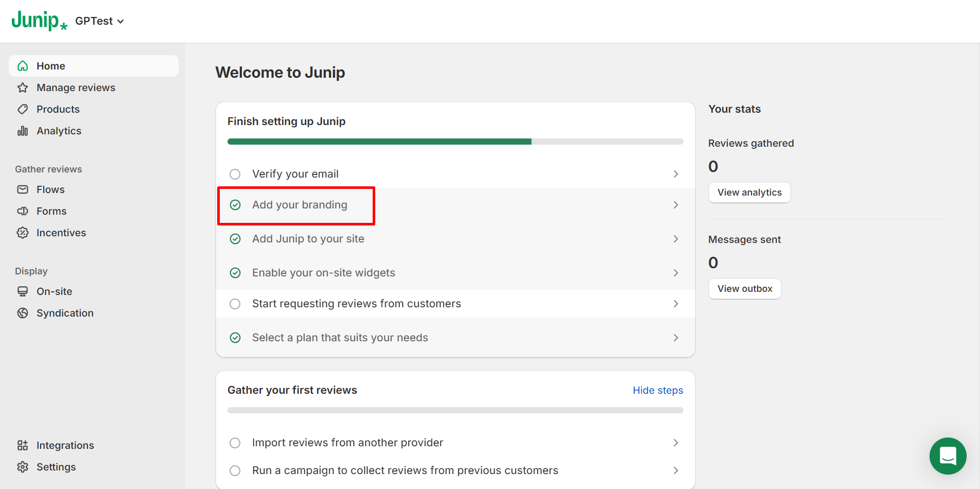The image size is (980, 489).
Task: Click the Junip logo
Action: 39,21
